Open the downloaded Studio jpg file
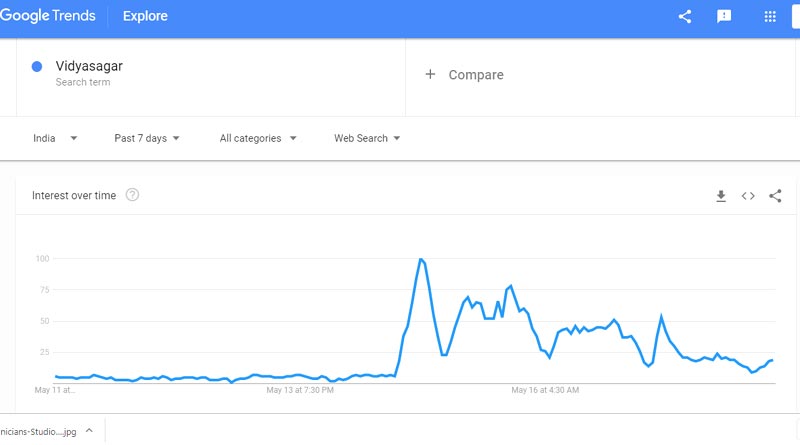The width and height of the screenshot is (800, 445). 38,432
